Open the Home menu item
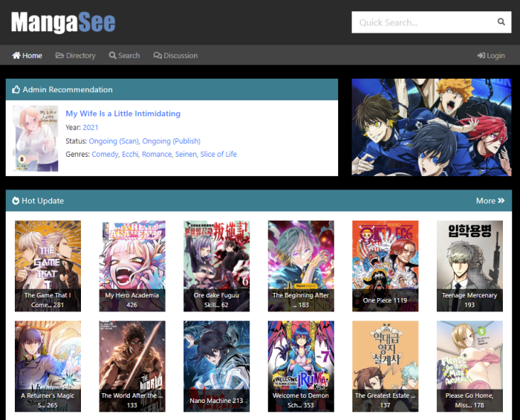The height and width of the screenshot is (420, 520). click(27, 56)
